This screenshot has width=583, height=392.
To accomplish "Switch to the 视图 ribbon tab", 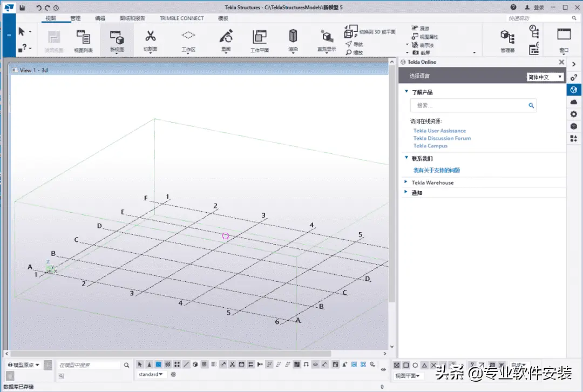I will [51, 18].
